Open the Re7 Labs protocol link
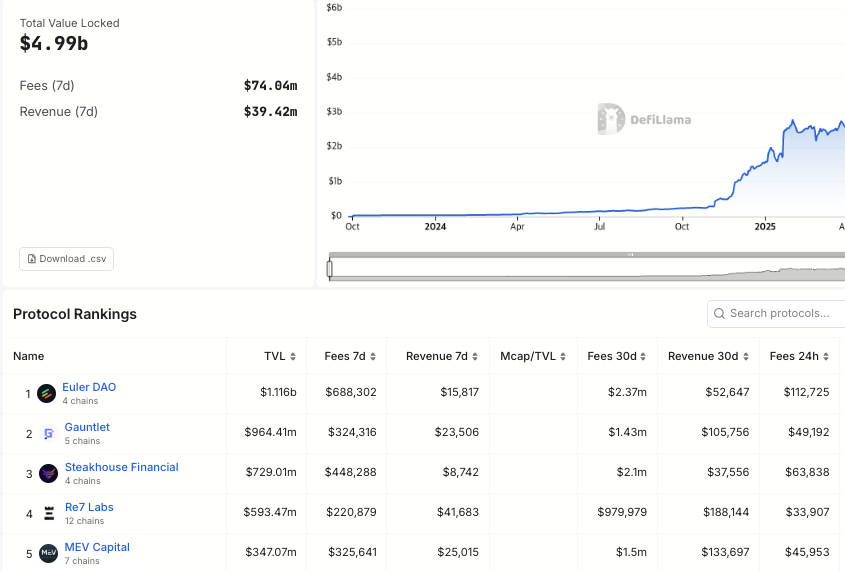This screenshot has height=571, width=845. coord(89,507)
